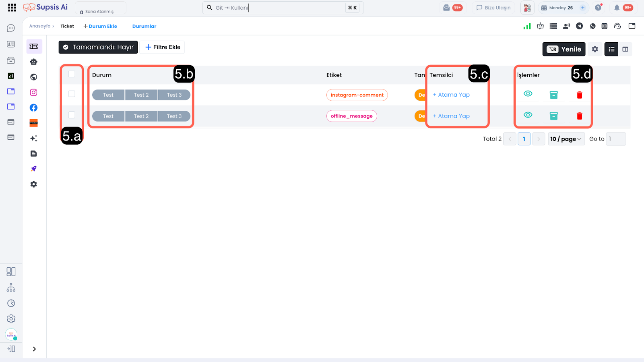The height and width of the screenshot is (362, 644).
Task: Toggle the select-all checkbox in header
Action: pos(72,74)
